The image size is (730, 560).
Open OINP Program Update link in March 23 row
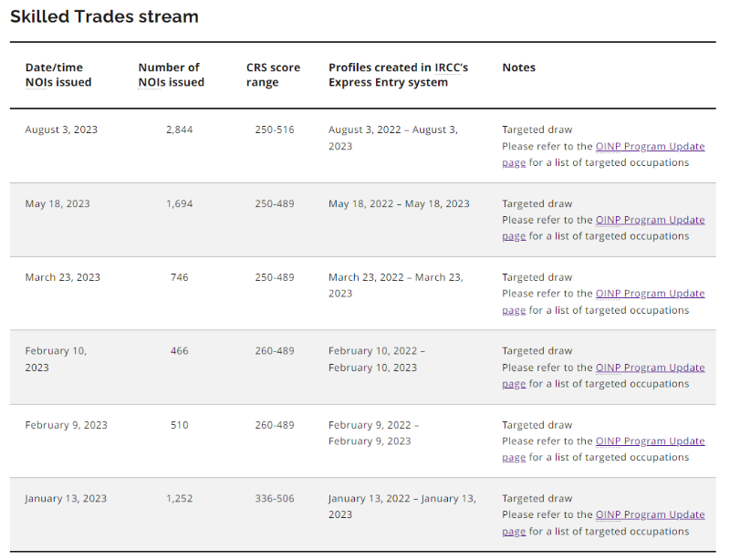pyautogui.click(x=650, y=294)
